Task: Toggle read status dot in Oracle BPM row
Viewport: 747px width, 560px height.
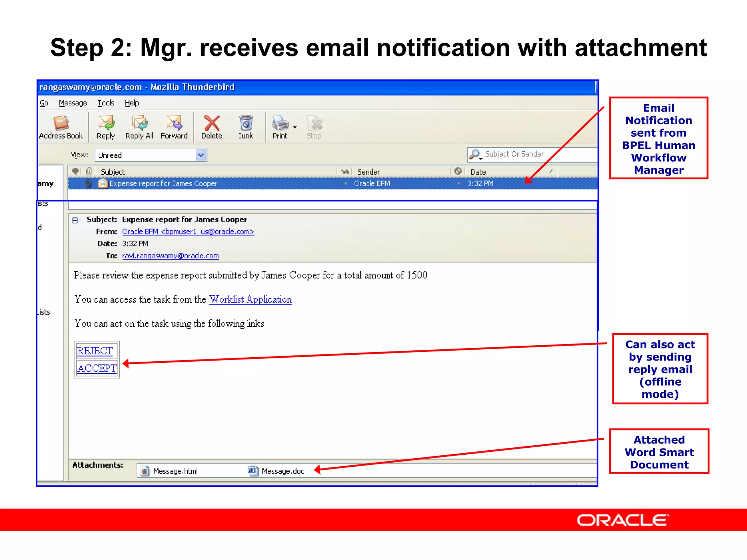Action: 346,183
